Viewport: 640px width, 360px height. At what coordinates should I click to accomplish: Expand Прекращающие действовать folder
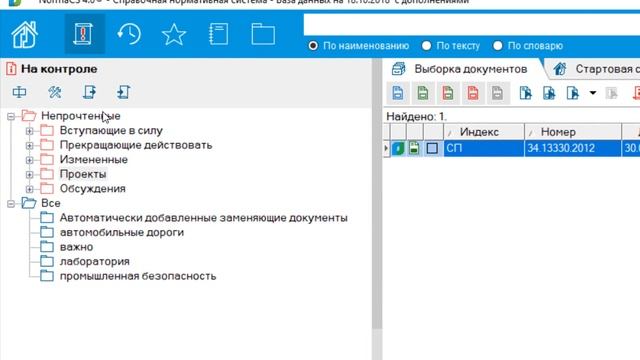[29, 146]
